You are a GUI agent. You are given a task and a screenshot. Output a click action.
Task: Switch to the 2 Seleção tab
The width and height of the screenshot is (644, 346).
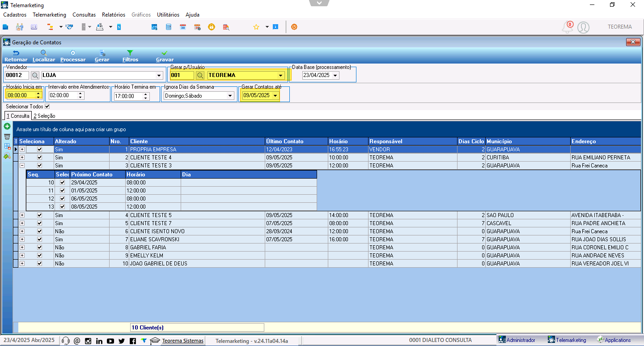(x=44, y=116)
